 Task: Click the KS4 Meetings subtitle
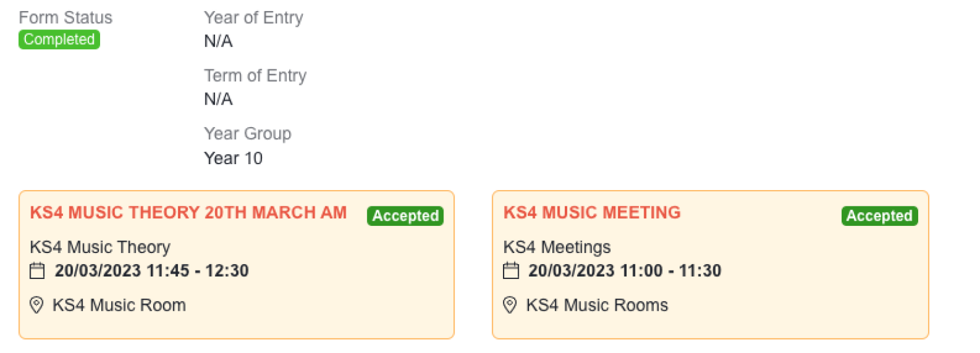[557, 247]
